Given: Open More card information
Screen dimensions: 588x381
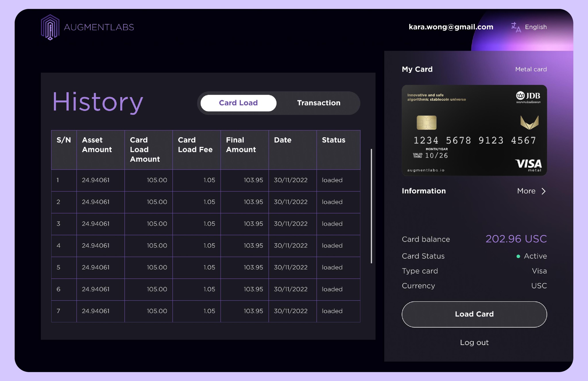Looking at the screenshot, I should 526,191.
